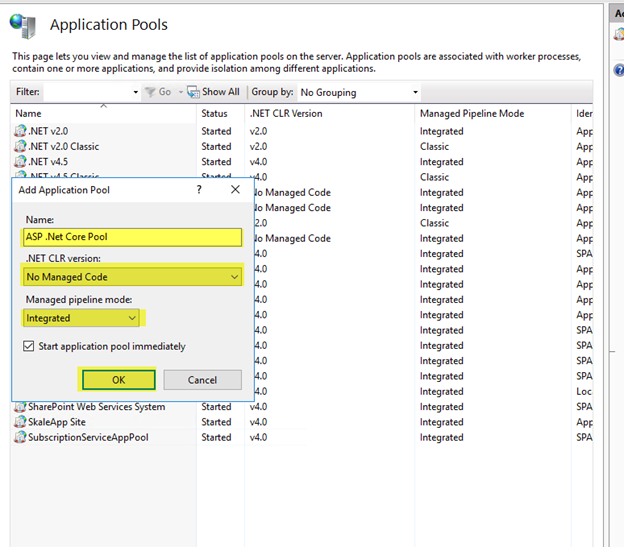Select the .NET v2.0 pool icon
This screenshot has height=547, width=624.
pos(20,131)
